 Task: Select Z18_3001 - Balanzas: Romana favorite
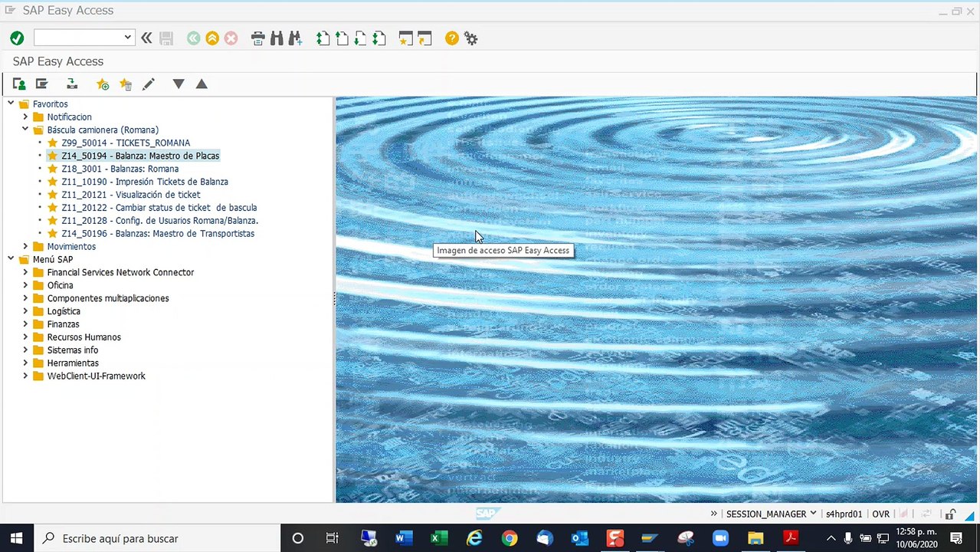(120, 169)
